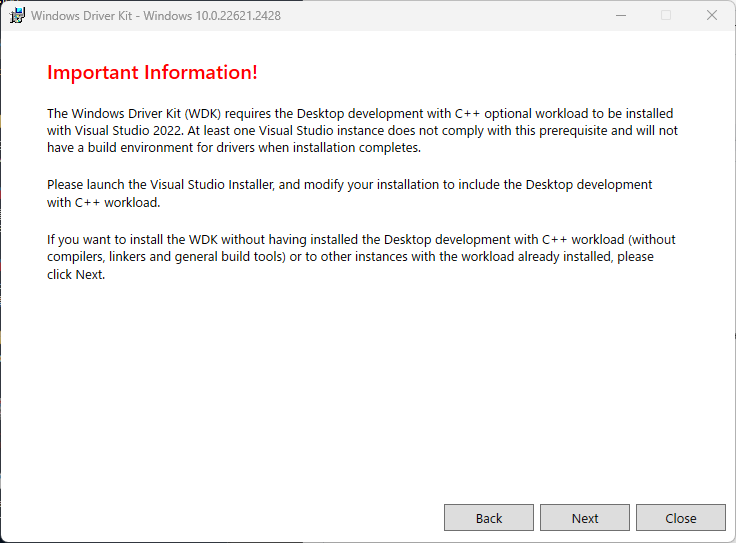Go back with the Back button
Viewport: 736px width, 543px height.
pyautogui.click(x=489, y=518)
